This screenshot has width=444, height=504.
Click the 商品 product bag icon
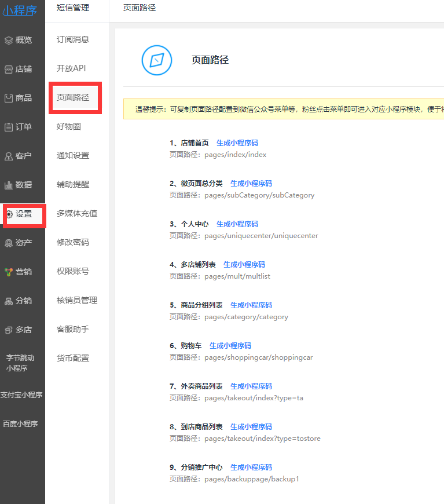[8, 98]
